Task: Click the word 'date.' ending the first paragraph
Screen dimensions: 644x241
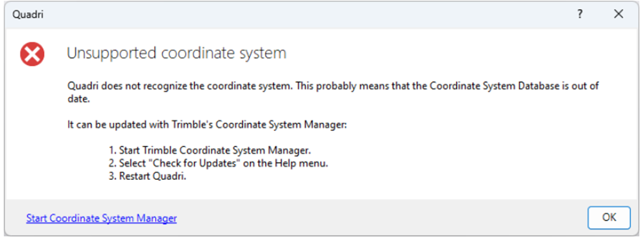Action: point(78,100)
